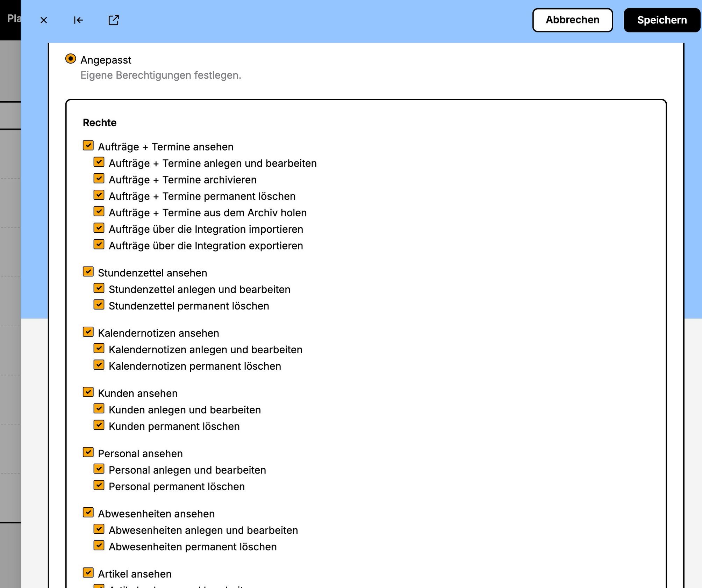The width and height of the screenshot is (702, 588).
Task: Toggle Kalendernotizen anlegen und bearbeiten
Action: tap(99, 348)
